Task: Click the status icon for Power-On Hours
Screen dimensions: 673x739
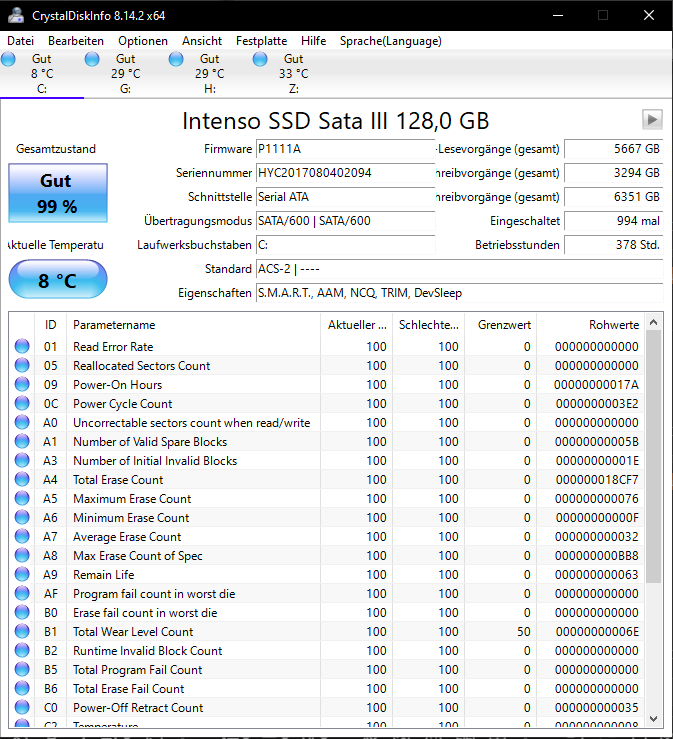Action: click(x=22, y=385)
